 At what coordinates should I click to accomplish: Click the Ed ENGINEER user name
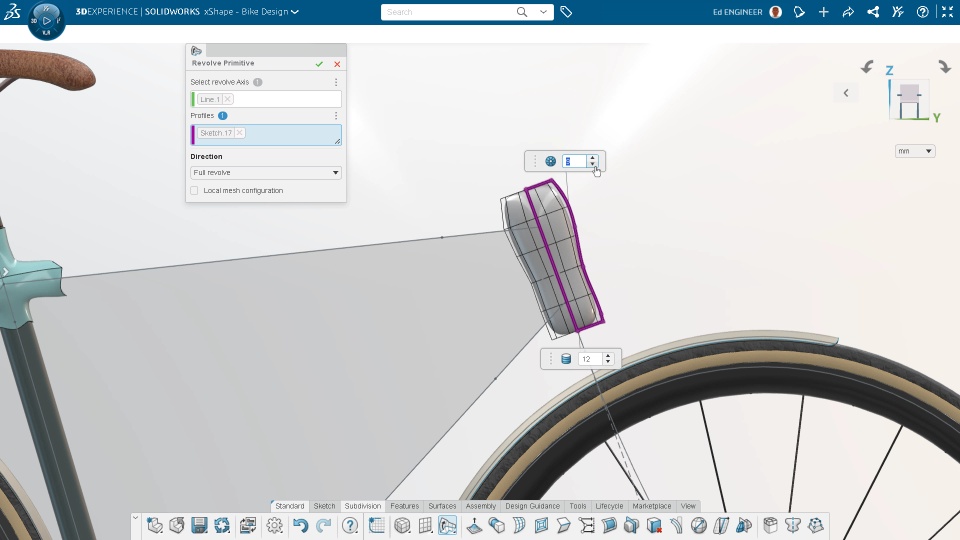coord(738,12)
